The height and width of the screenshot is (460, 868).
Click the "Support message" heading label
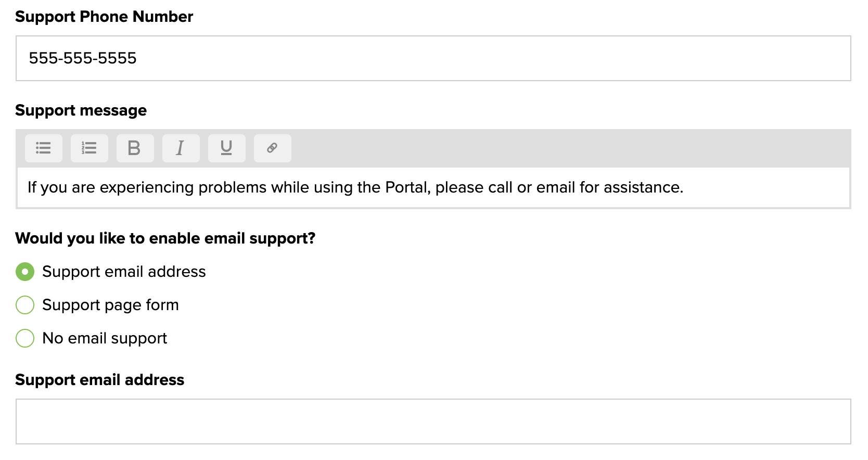(x=81, y=110)
